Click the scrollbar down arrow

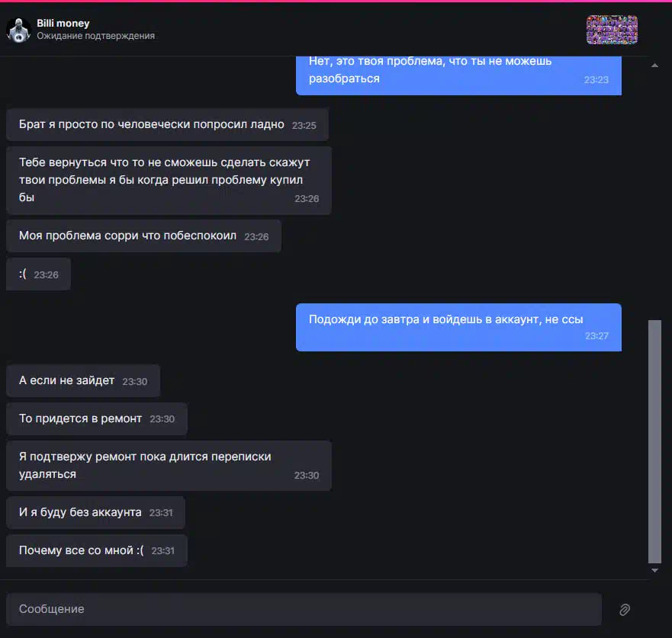click(654, 570)
